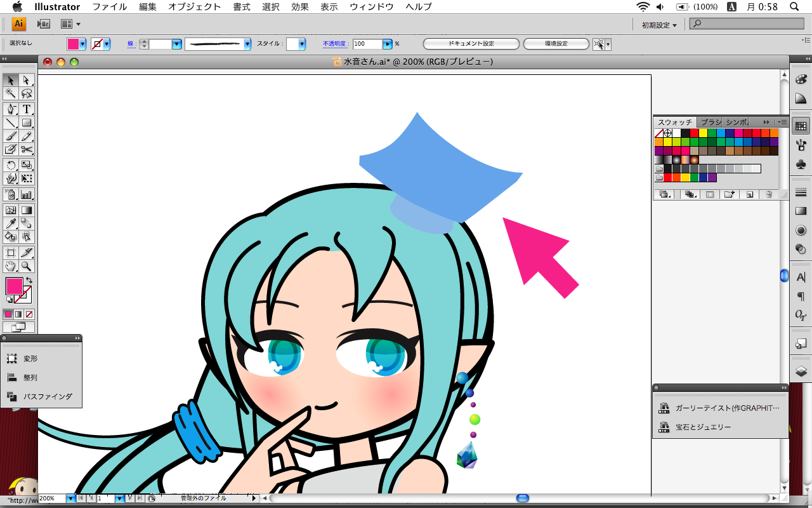Activate the Scale tool
The image size is (812, 508).
tap(27, 165)
